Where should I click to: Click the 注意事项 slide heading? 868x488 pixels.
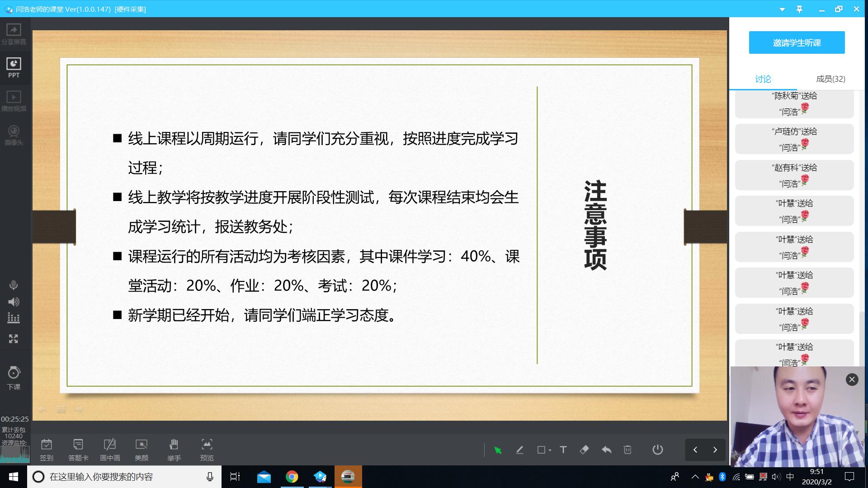595,225
